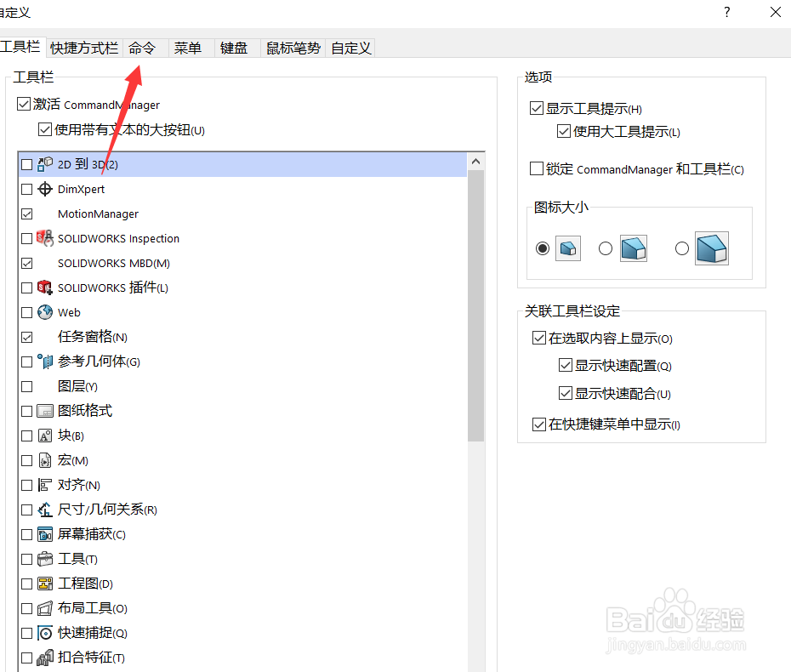This screenshot has height=672, width=791.
Task: Click the 对齐 align icon
Action: (x=45, y=485)
